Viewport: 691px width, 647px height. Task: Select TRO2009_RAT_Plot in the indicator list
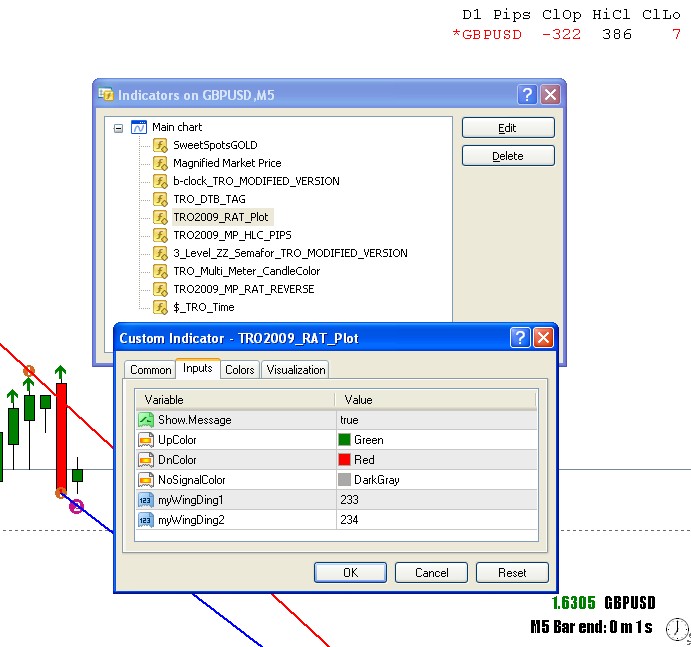[221, 217]
